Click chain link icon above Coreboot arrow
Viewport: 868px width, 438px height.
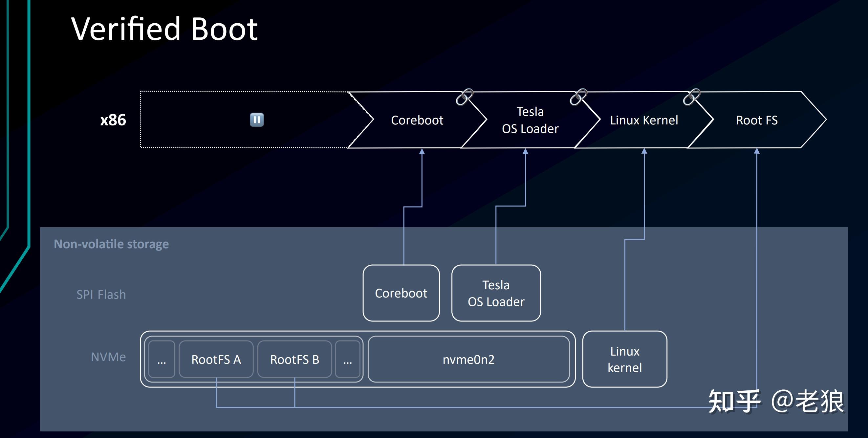[464, 97]
